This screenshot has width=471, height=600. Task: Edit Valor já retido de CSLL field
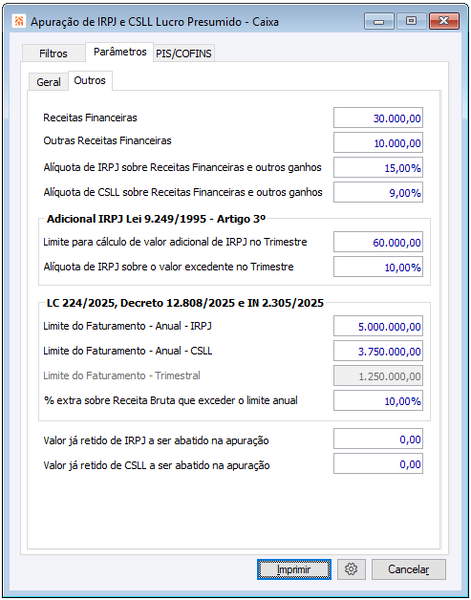coord(378,464)
